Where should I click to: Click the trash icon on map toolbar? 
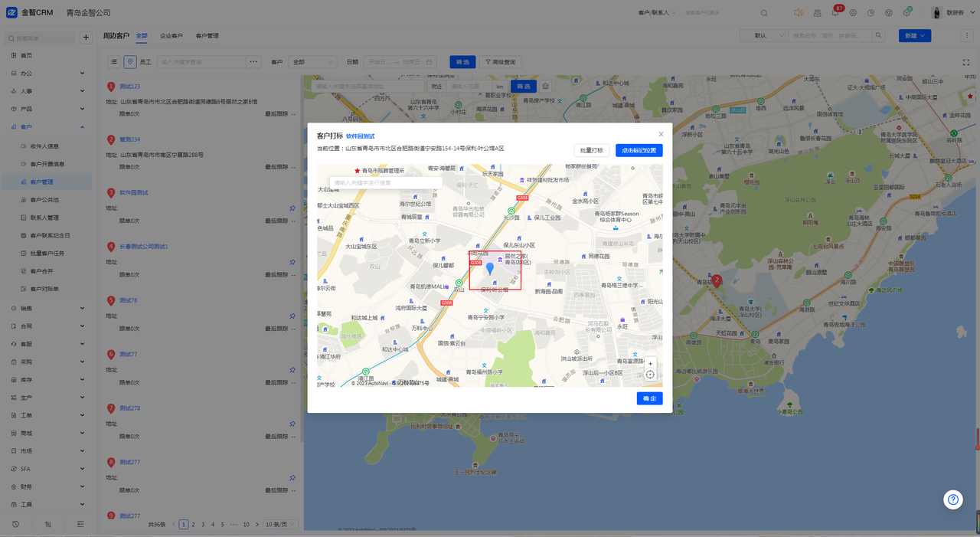pyautogui.click(x=546, y=87)
